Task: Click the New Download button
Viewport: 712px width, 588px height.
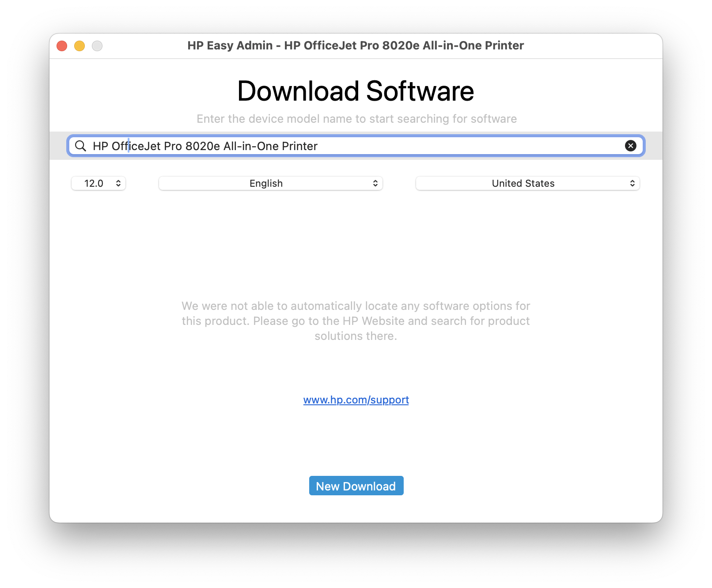Action: pos(356,486)
